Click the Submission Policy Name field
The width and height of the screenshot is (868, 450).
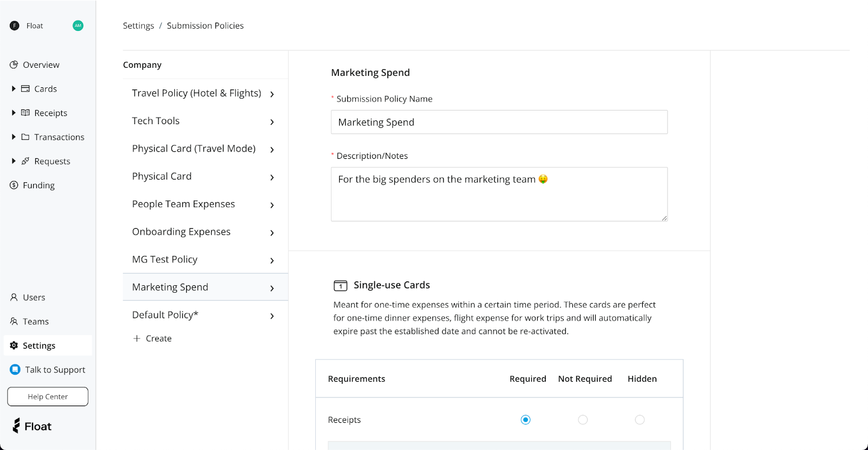pyautogui.click(x=499, y=122)
